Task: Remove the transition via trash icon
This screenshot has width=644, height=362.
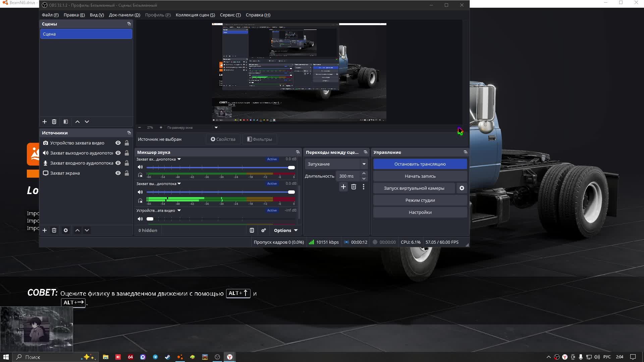Action: (x=354, y=187)
